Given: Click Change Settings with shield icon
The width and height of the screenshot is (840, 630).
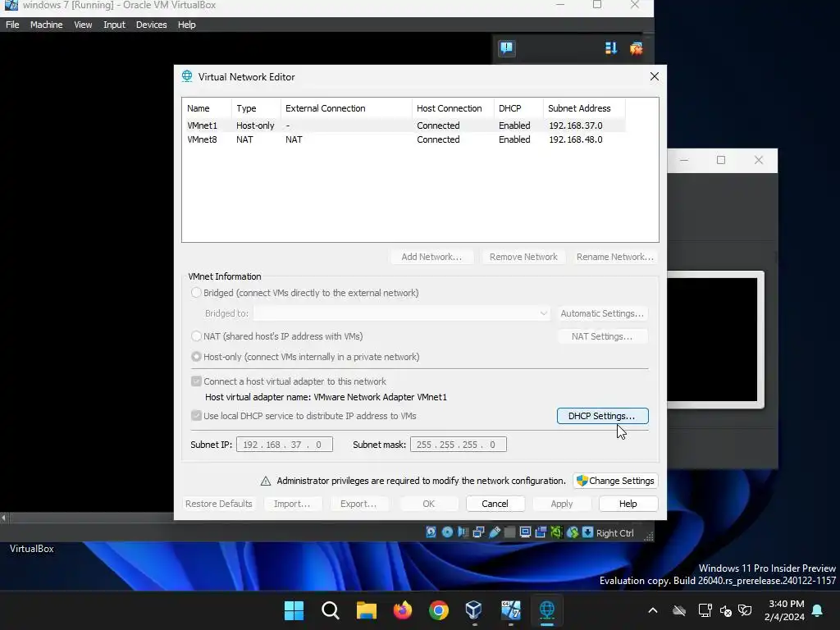Looking at the screenshot, I should tap(615, 481).
